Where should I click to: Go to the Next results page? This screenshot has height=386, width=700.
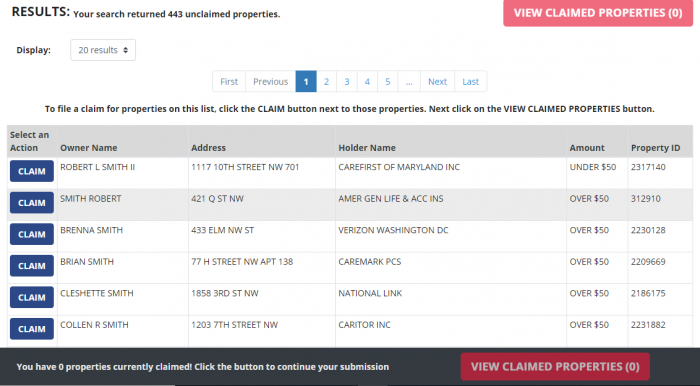point(438,82)
